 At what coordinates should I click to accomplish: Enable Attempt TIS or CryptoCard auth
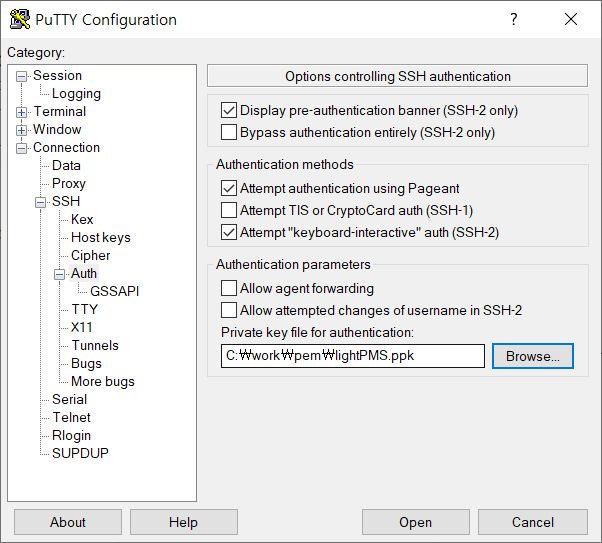click(x=229, y=210)
